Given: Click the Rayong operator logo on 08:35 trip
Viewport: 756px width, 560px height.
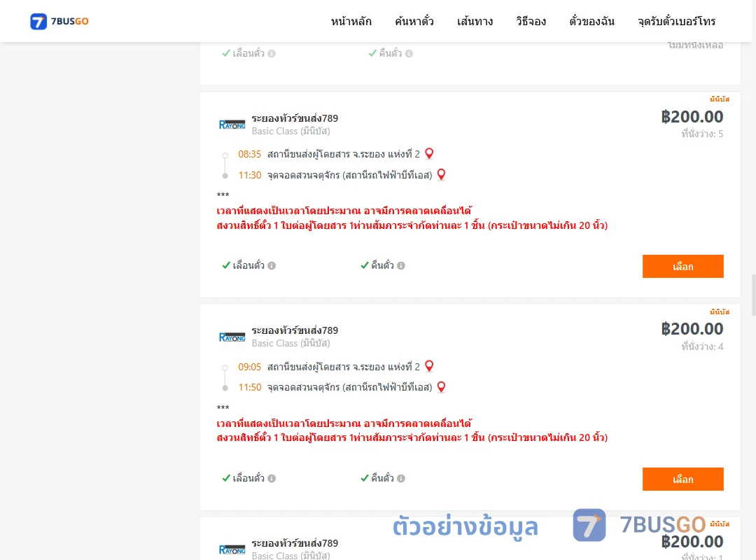Looking at the screenshot, I should click(x=232, y=125).
